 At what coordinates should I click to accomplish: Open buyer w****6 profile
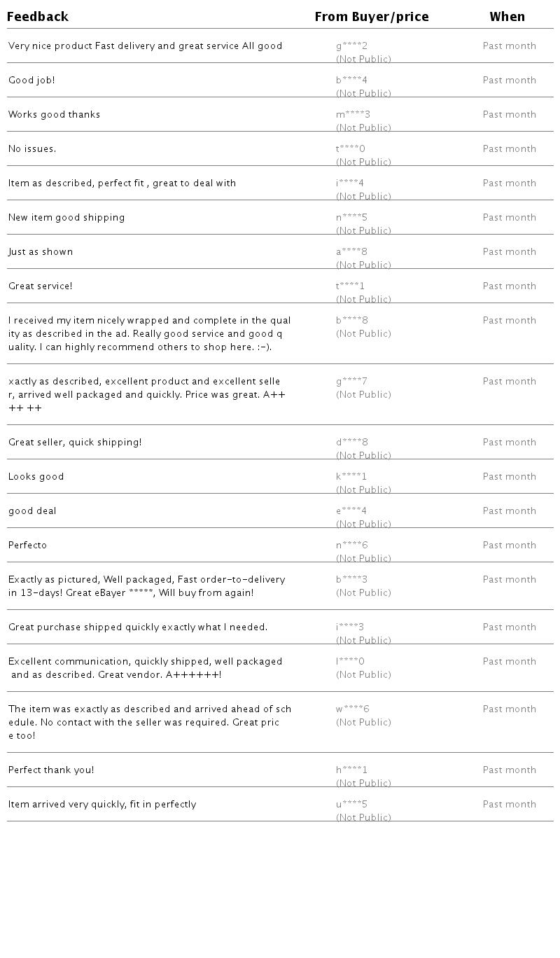point(352,709)
